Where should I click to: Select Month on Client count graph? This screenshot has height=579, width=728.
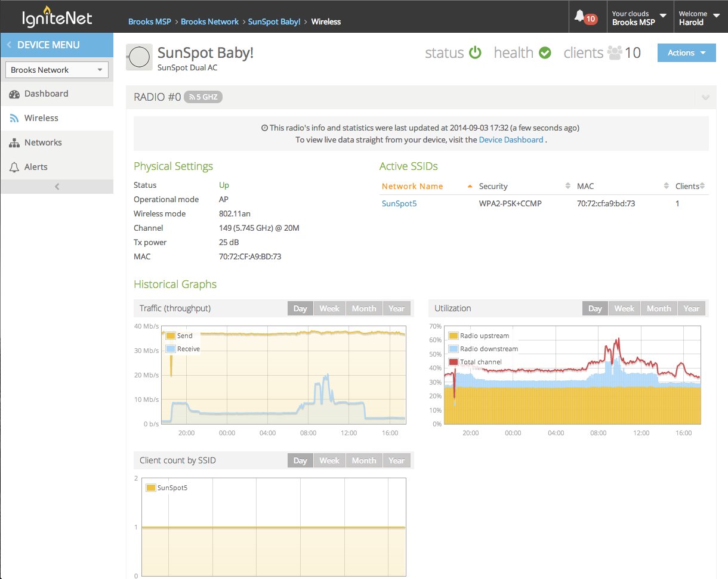(364, 460)
